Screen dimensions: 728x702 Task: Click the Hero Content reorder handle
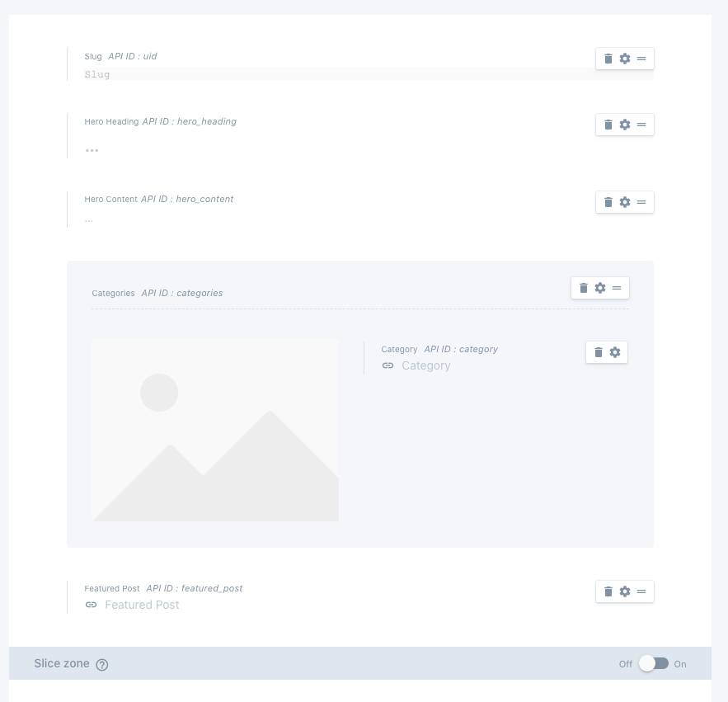click(641, 202)
